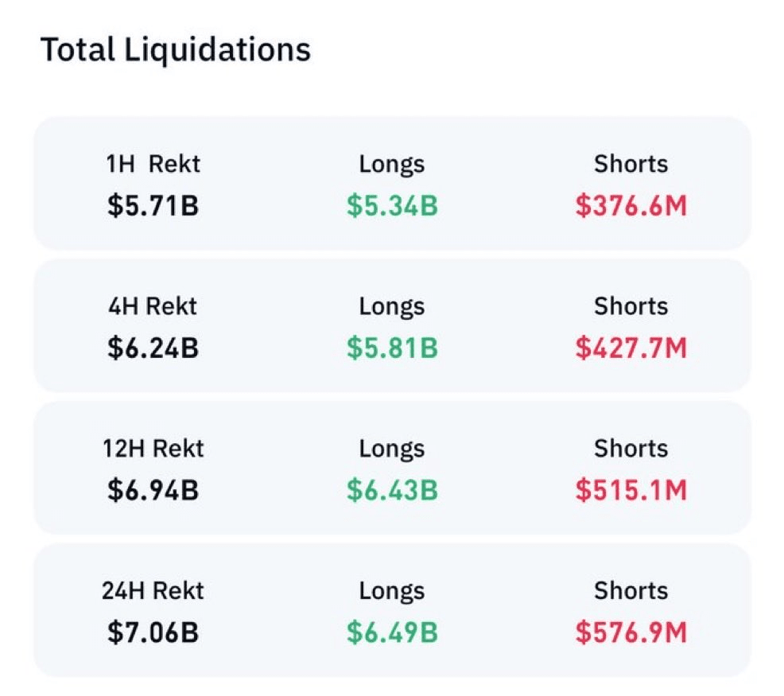Click the Total Liquidations heading
Viewport: 784px width, 696px height.
(175, 50)
